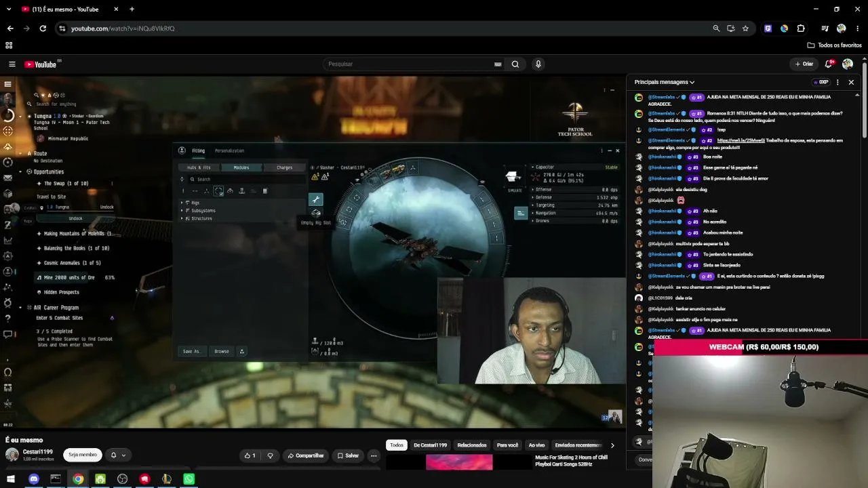Select the Para você filter chip
This screenshot has width=868, height=488.
(507, 445)
